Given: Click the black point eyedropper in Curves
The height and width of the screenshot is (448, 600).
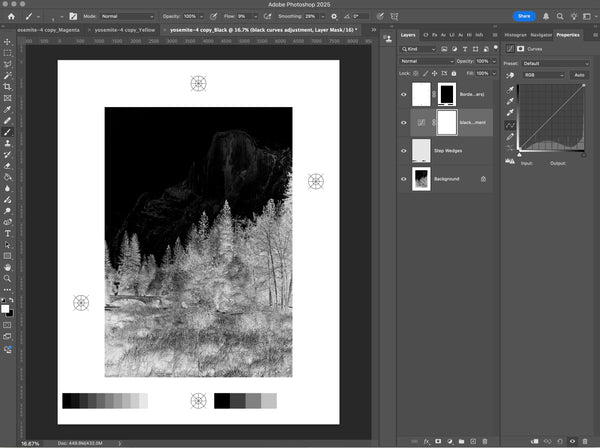Looking at the screenshot, I should click(510, 90).
